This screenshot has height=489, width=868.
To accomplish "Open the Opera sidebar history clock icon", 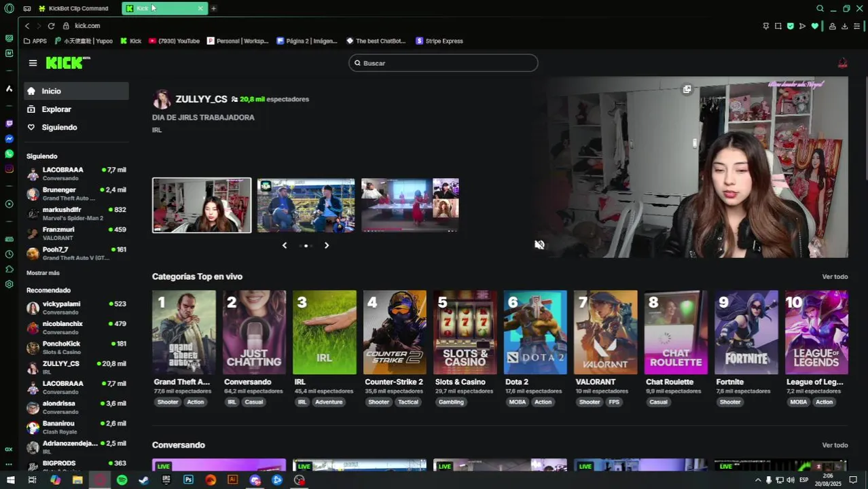I will pos(9,254).
